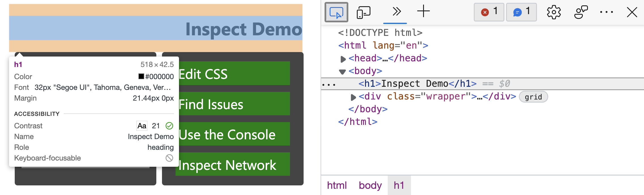
Task: Collapse the body element node
Action: [x=342, y=71]
